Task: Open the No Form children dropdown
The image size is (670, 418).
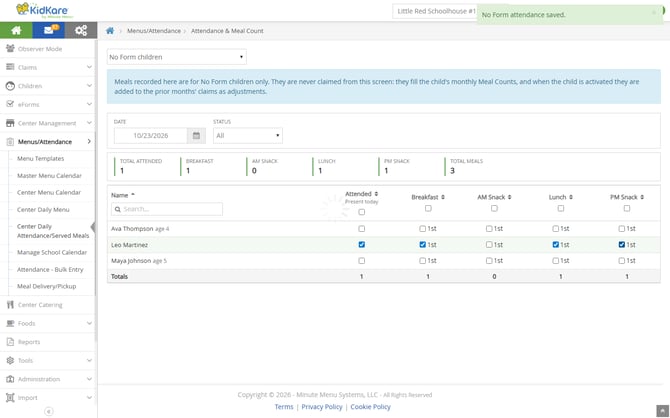Action: [176, 57]
